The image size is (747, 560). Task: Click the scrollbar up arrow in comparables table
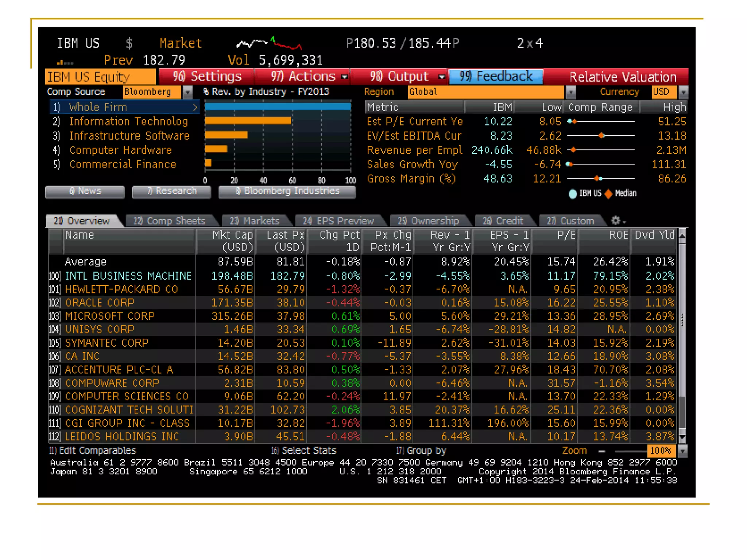point(682,236)
